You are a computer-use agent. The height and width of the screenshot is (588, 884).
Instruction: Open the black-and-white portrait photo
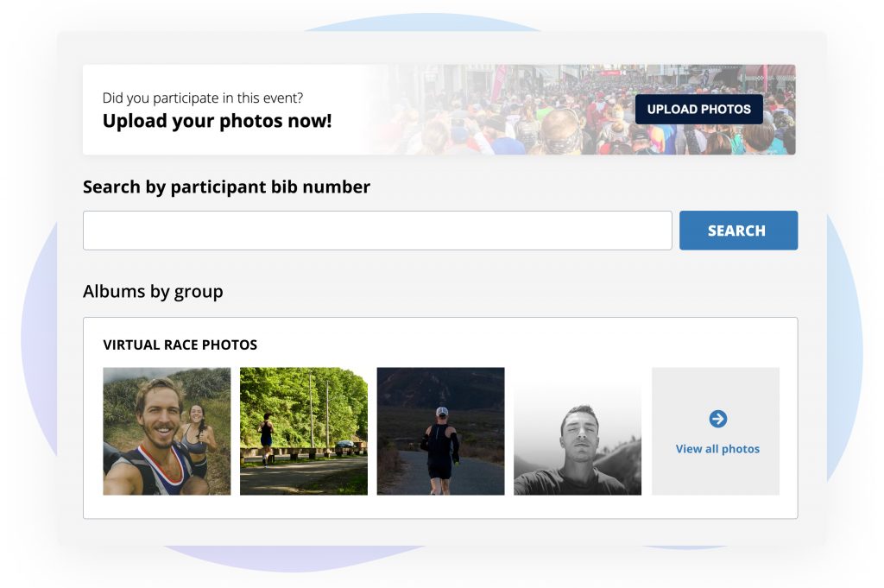(578, 431)
